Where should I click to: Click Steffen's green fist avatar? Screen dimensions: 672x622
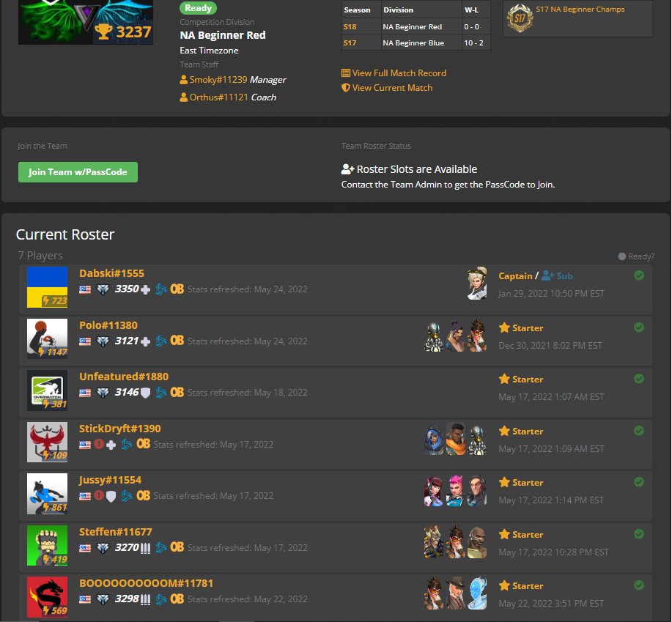47,545
